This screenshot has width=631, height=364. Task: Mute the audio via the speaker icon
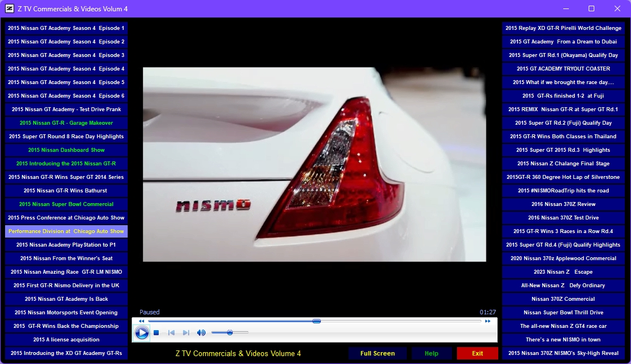pyautogui.click(x=201, y=332)
